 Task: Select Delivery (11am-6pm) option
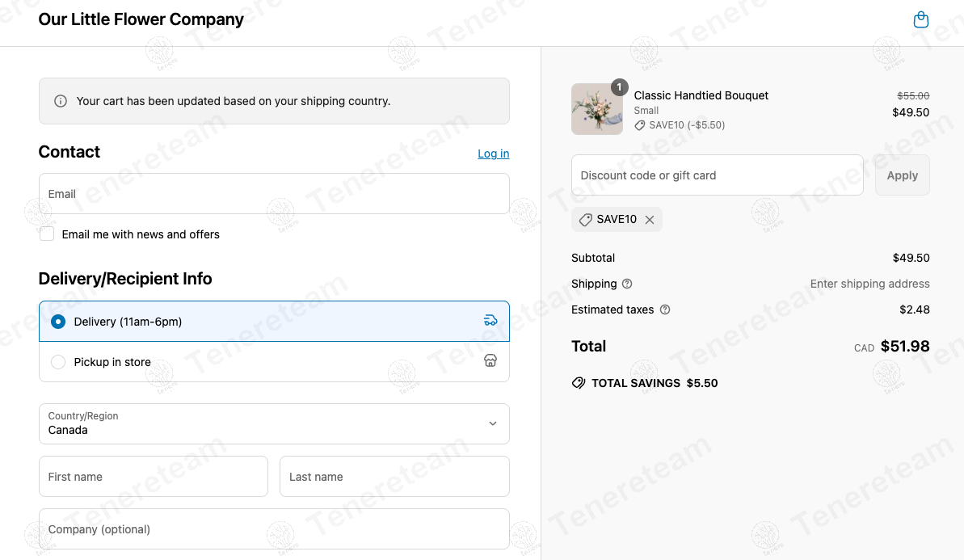tap(58, 322)
